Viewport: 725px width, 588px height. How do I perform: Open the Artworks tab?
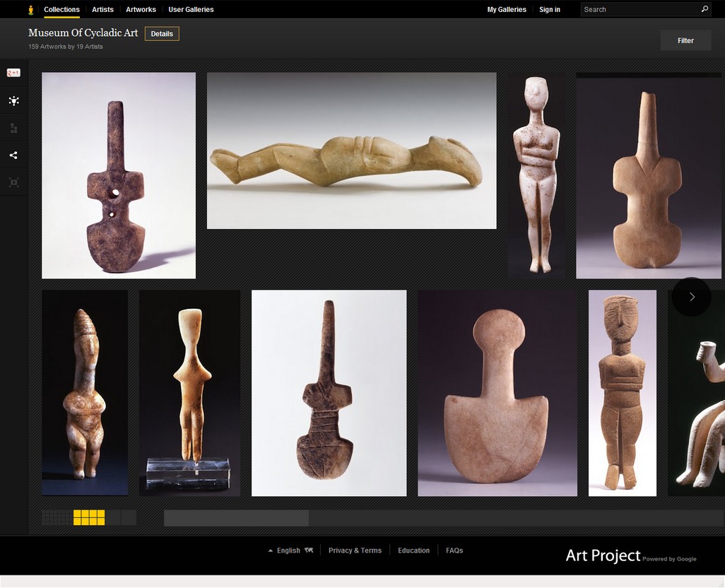[x=141, y=9]
